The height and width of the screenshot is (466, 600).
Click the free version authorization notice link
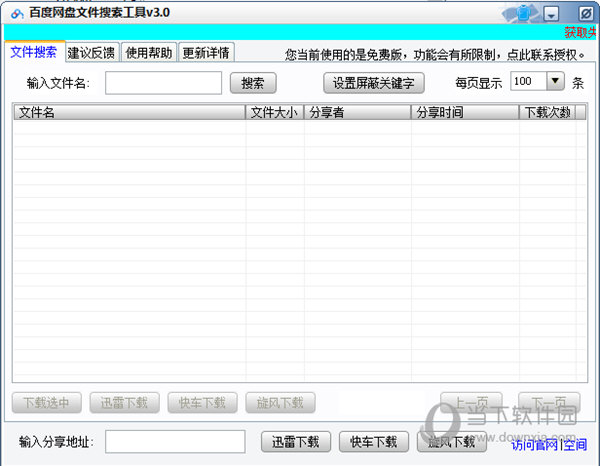[435, 55]
